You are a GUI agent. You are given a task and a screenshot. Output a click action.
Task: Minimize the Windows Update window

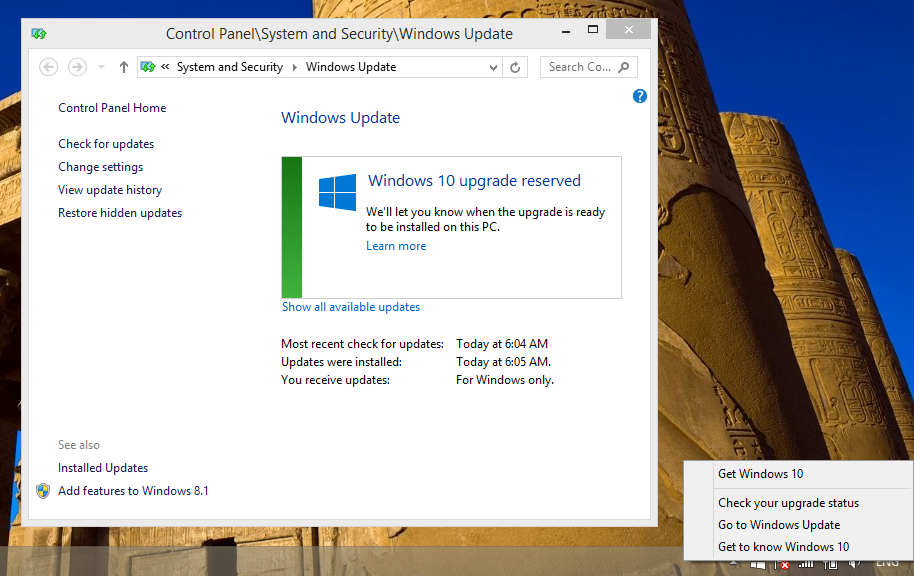[565, 30]
